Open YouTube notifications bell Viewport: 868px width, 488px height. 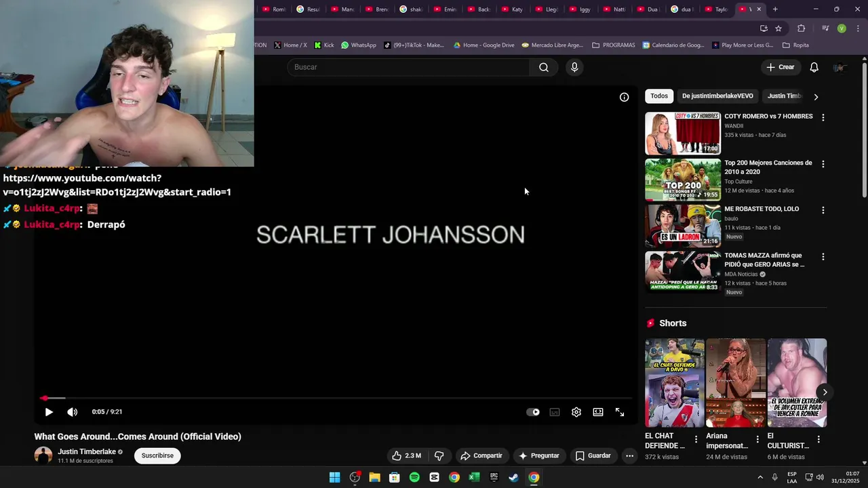(814, 67)
